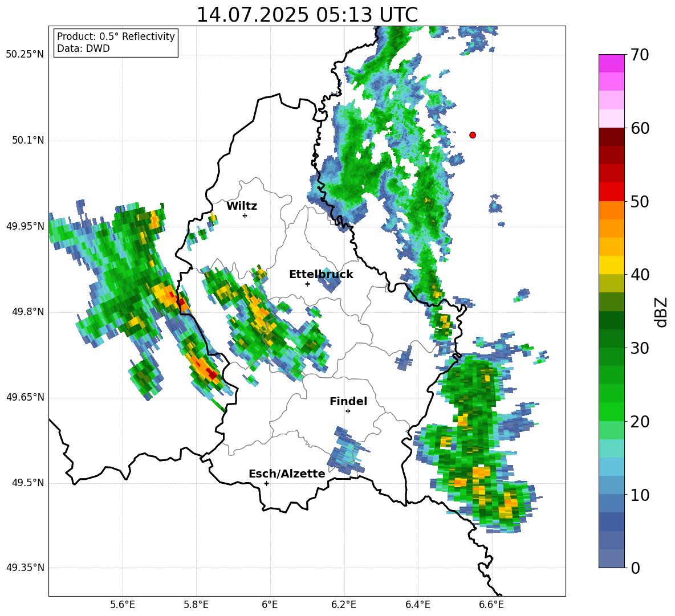
Task: Click the 20 tick on colorbar
Action: [x=640, y=421]
